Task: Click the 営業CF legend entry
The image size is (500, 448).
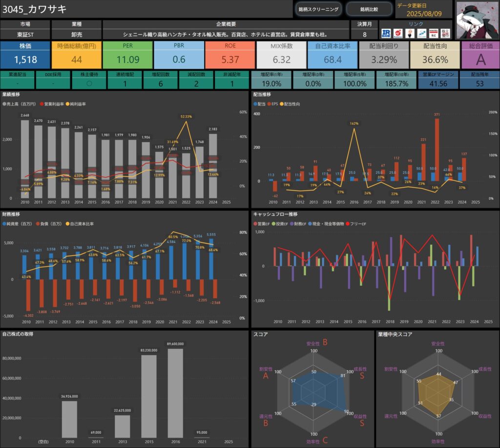Action: click(x=262, y=224)
